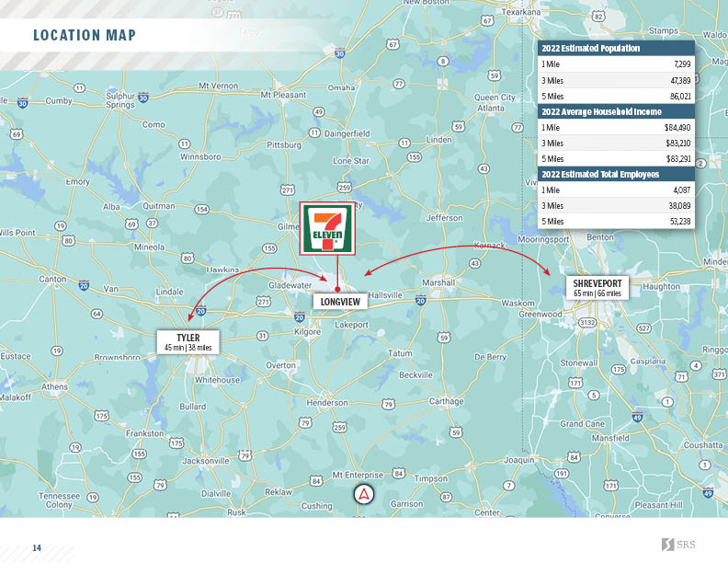Click the Sulphur Springs city label
Screen dimensions: 728x563
pos(120,100)
